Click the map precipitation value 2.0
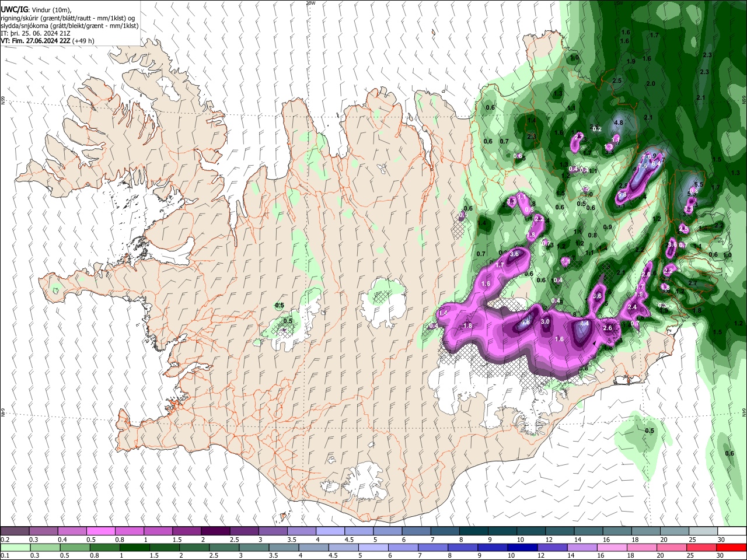Image resolution: width=747 pixels, height=560 pixels. [651, 83]
